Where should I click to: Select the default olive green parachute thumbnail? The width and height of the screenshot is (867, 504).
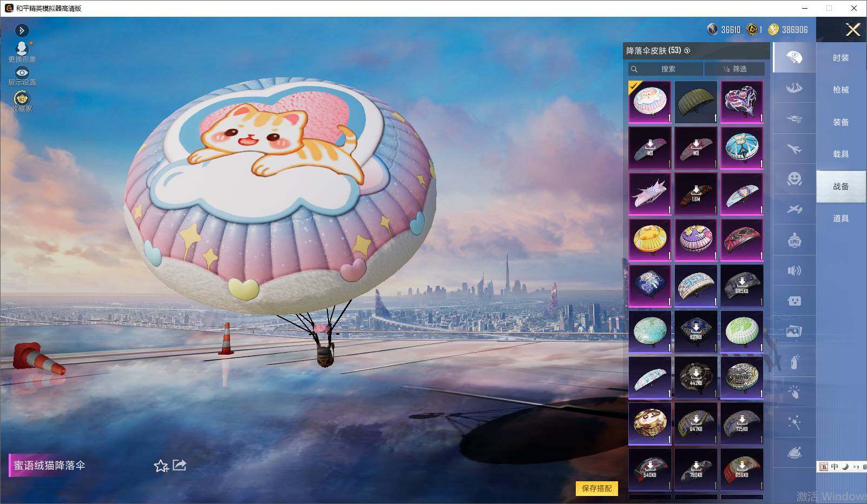point(696,102)
